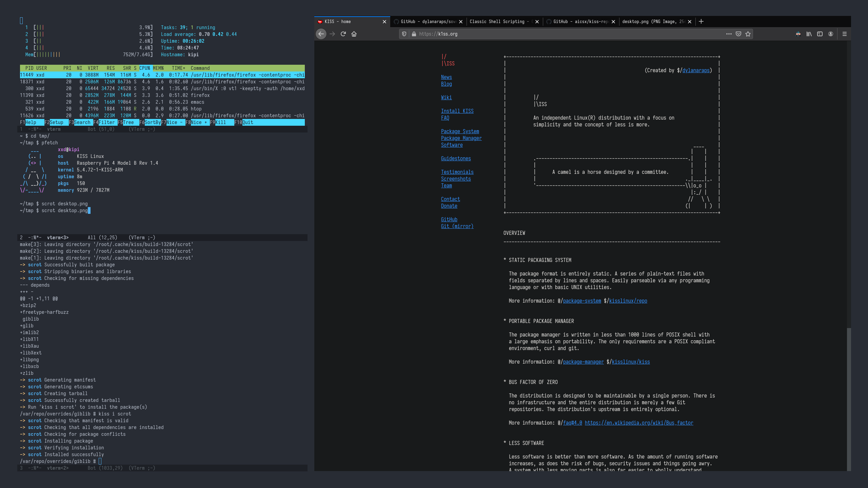Viewport: 868px width, 488px height.
Task: Follow the kisslinux/repo link
Action: coord(628,301)
